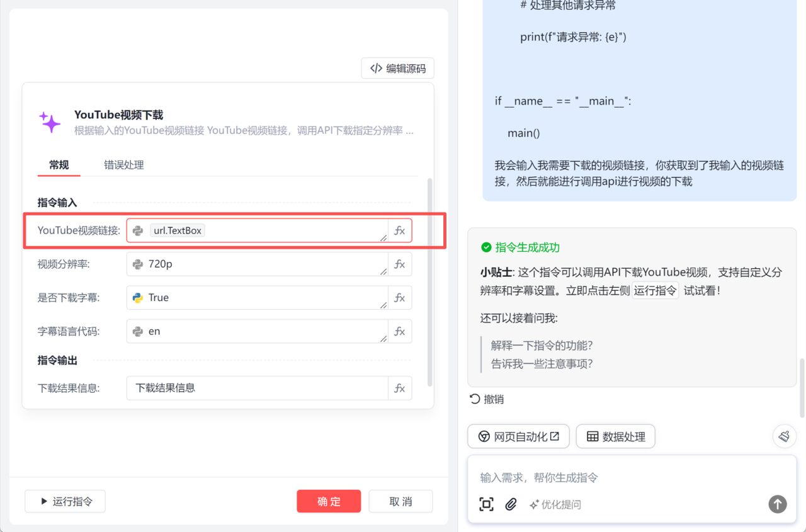
Task: Switch to the 错误处理 tab
Action: (124, 165)
